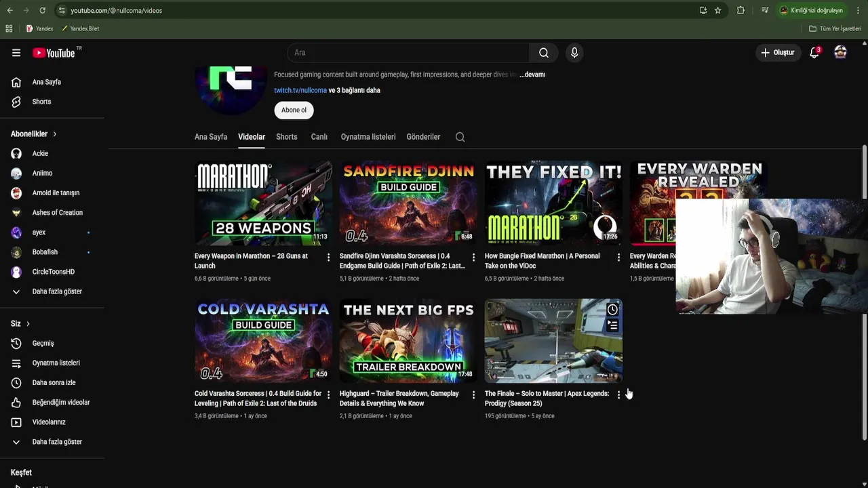Open options for Sandfire Djinn Varashta video

click(473, 258)
